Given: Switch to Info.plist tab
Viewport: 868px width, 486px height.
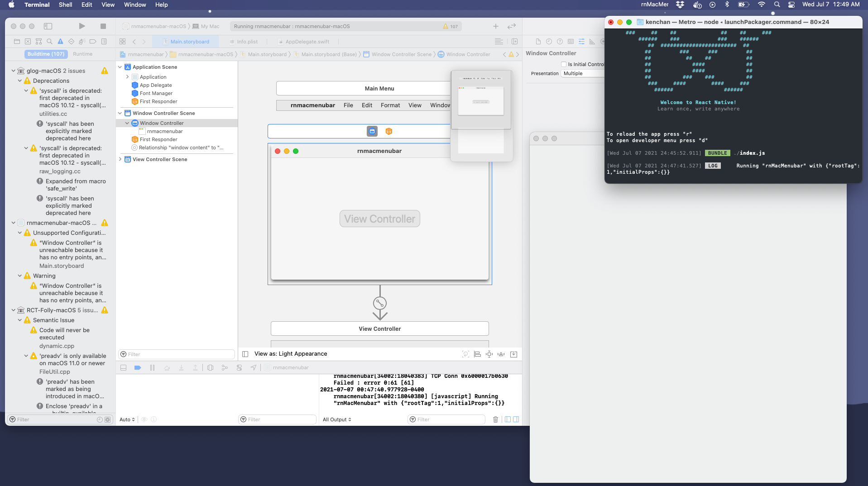Looking at the screenshot, I should pos(244,42).
